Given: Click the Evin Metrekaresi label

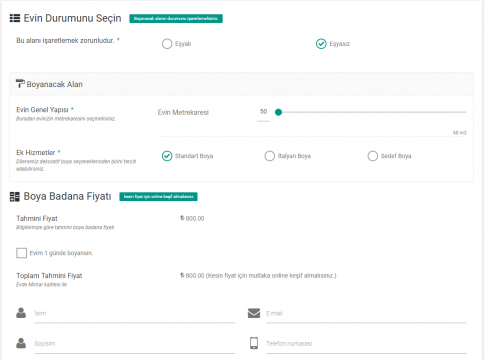Looking at the screenshot, I should click(183, 112).
